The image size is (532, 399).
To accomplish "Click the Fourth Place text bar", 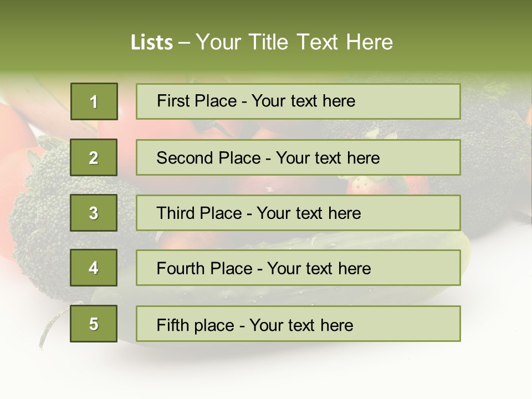I will [298, 268].
